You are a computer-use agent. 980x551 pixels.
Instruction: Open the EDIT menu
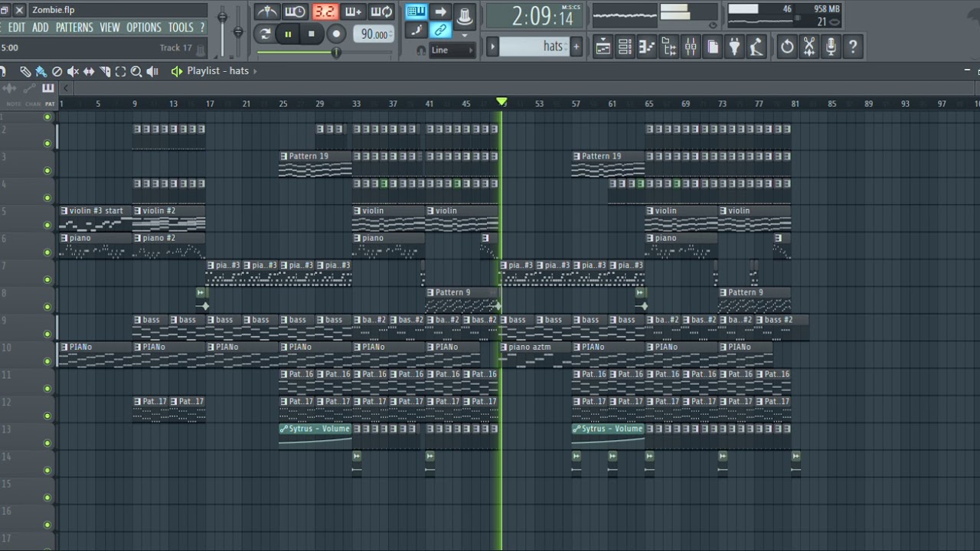(17, 28)
